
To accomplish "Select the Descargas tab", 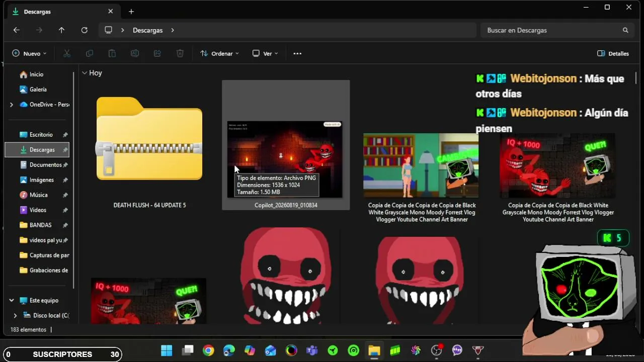I will pyautogui.click(x=64, y=12).
